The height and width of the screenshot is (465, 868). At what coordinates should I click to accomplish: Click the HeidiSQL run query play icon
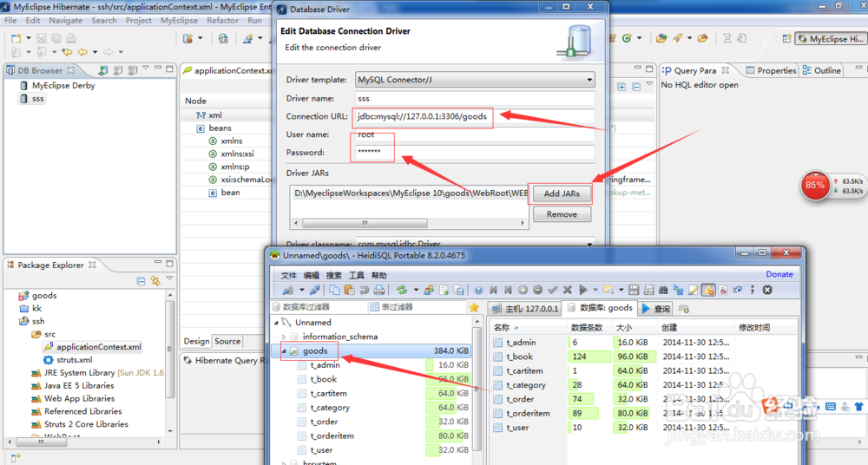(583, 290)
